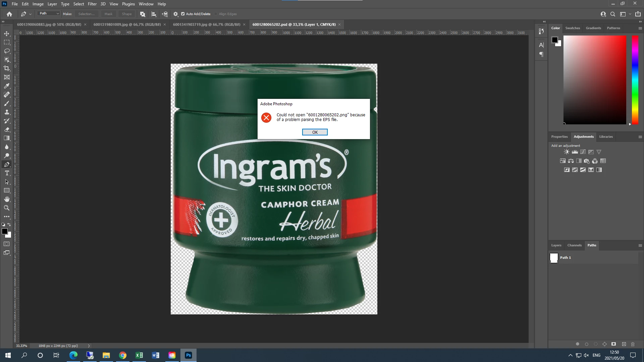Toggle Quick Mask mode button
The width and height of the screenshot is (644, 362).
point(7,244)
